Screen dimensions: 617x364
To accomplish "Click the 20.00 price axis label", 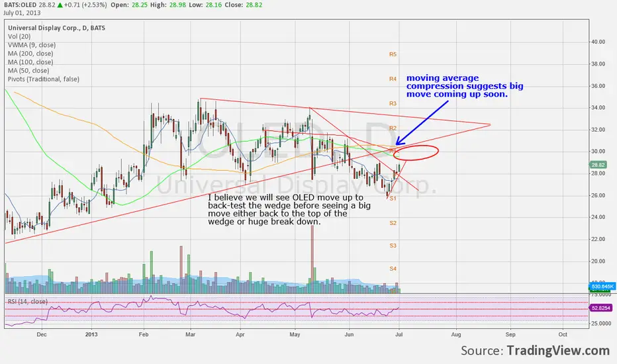I will [x=598, y=261].
